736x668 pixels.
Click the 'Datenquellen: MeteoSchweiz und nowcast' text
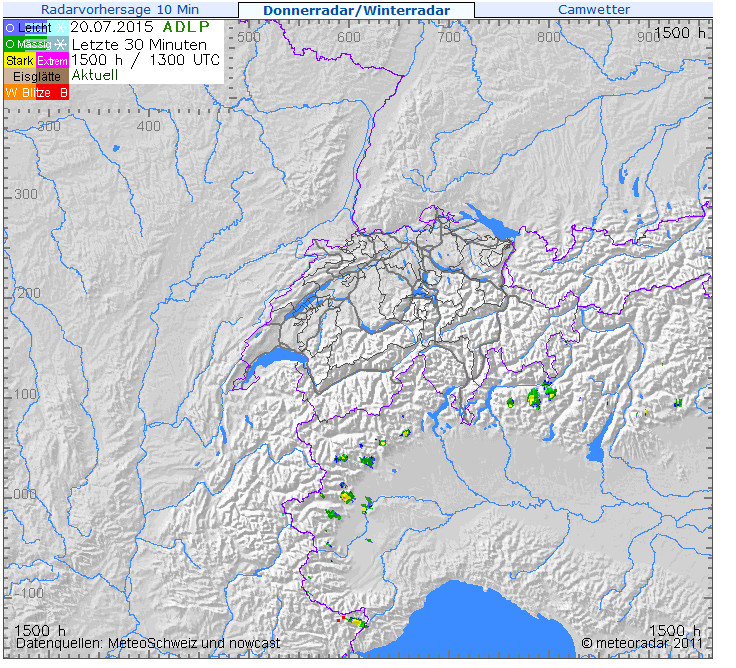click(x=148, y=643)
